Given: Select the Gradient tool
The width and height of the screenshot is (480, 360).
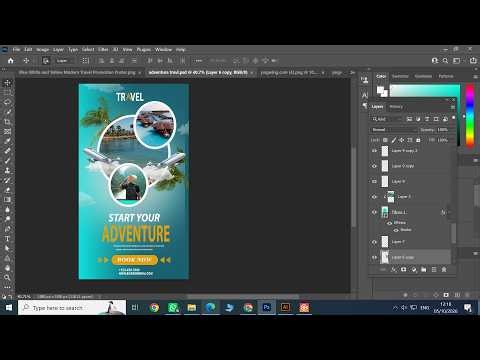Looking at the screenshot, I should point(7,200).
